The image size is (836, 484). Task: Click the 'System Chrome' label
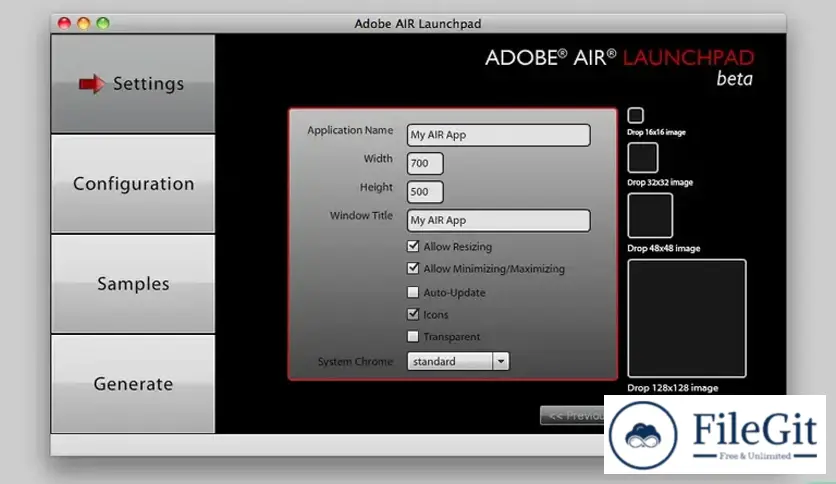coord(355,361)
